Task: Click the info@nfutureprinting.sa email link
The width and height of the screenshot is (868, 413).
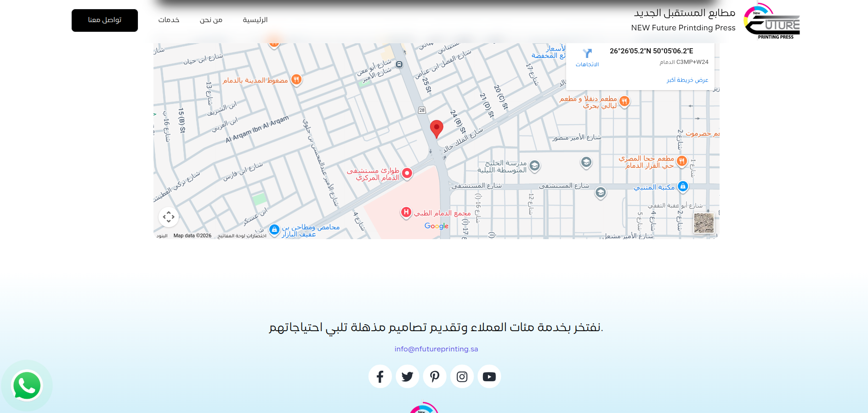Action: pyautogui.click(x=436, y=349)
